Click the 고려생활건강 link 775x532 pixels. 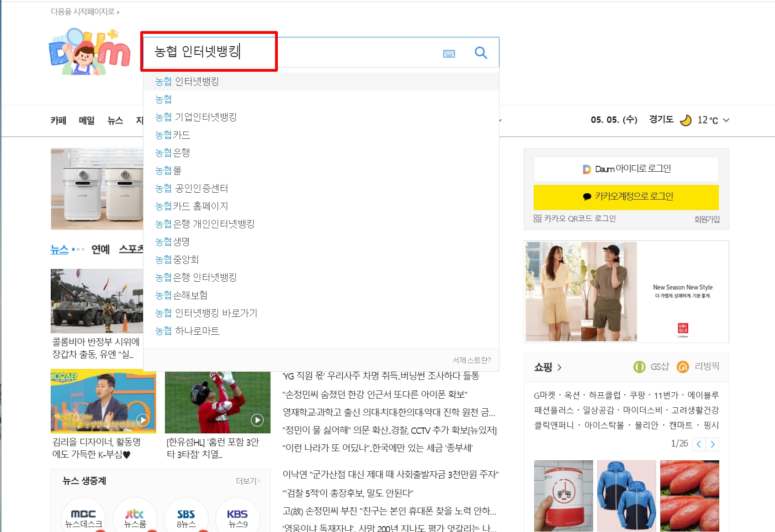pos(695,411)
